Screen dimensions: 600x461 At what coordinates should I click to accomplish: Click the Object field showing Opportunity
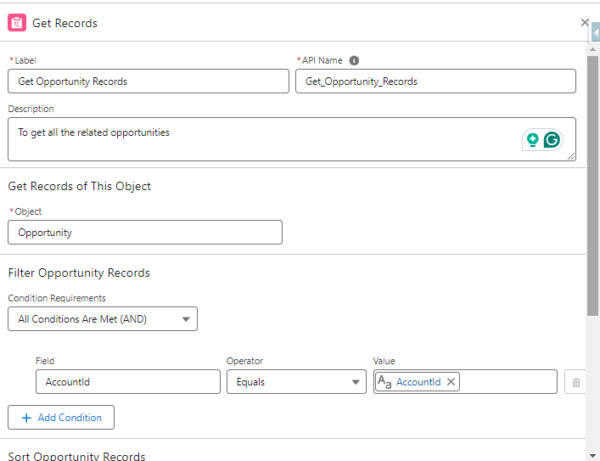click(x=145, y=232)
